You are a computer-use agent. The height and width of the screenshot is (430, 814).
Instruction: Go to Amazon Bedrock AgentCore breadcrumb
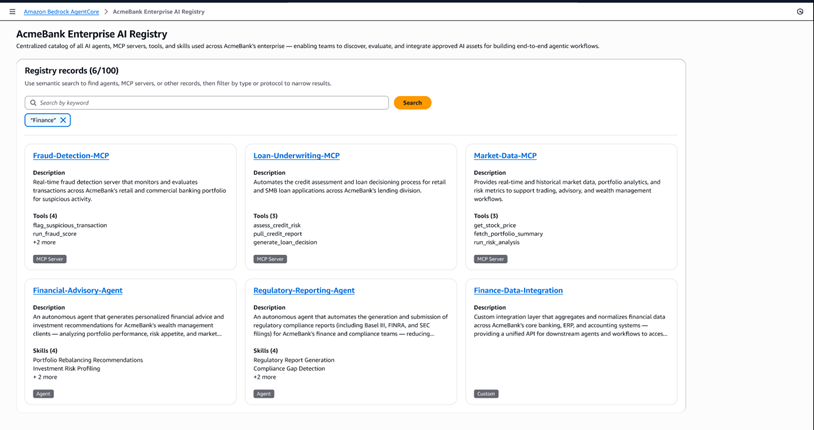tap(61, 12)
